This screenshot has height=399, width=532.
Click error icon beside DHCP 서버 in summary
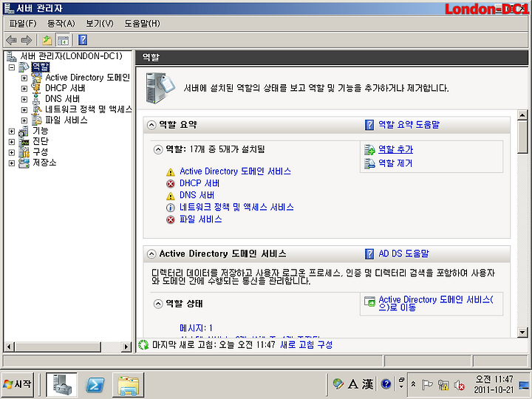point(171,184)
